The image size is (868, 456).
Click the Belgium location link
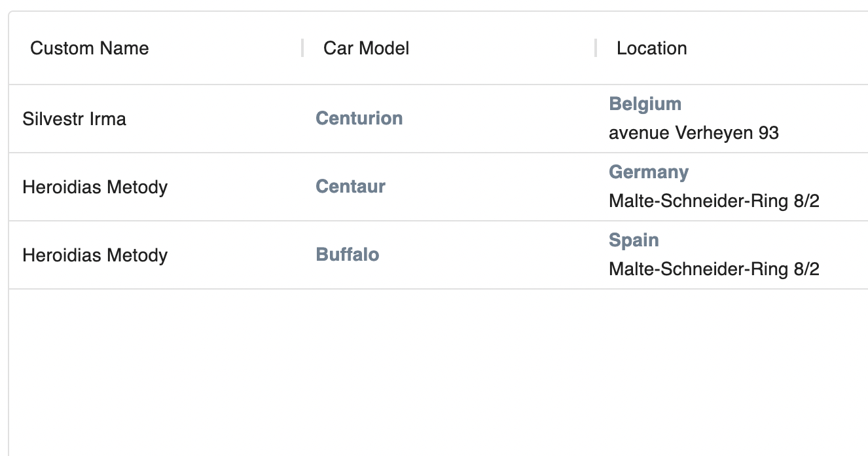pos(645,104)
